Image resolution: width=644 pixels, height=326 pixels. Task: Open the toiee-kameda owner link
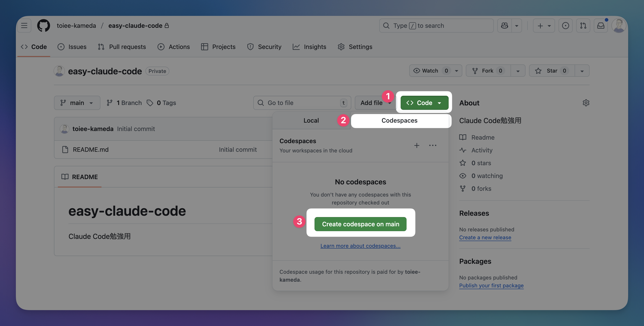click(76, 26)
